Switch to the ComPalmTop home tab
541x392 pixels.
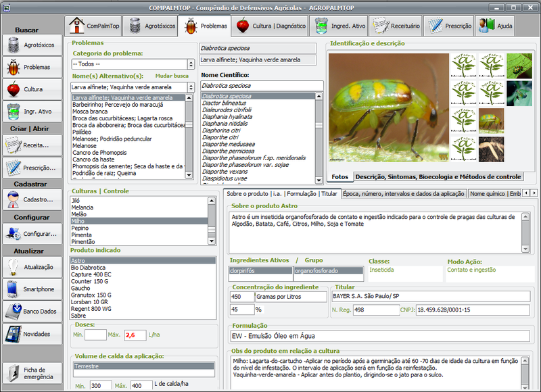tap(93, 26)
